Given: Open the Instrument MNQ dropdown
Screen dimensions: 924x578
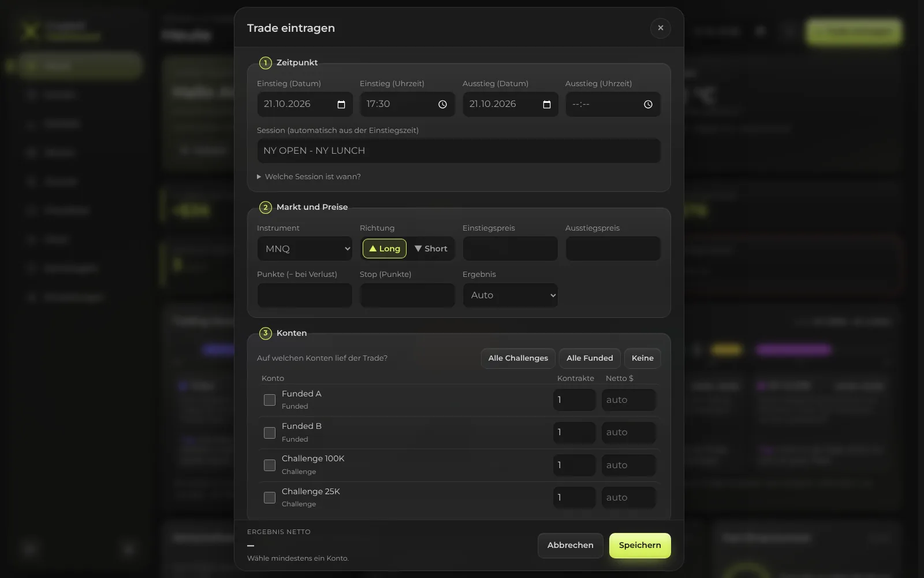Looking at the screenshot, I should click(305, 249).
